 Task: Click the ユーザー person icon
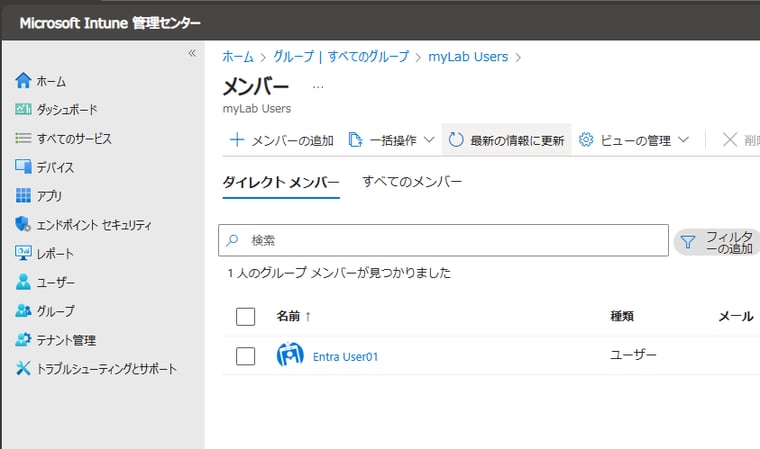tap(23, 282)
